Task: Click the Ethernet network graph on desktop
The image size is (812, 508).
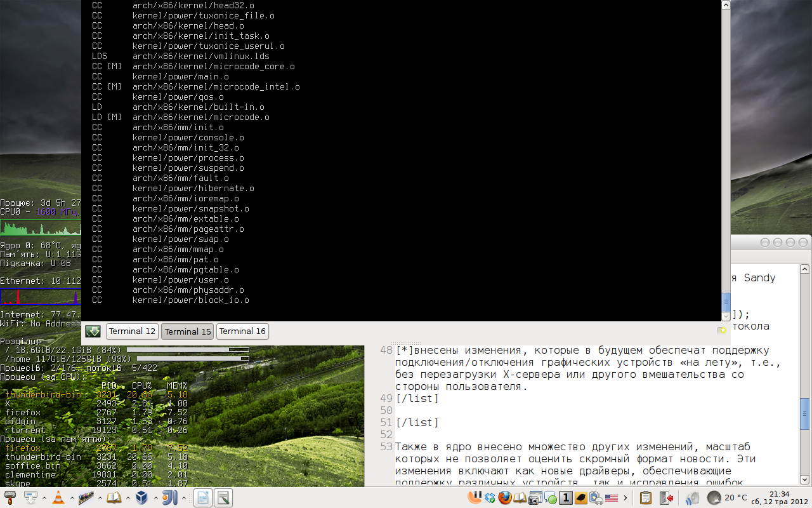Action: [41, 297]
